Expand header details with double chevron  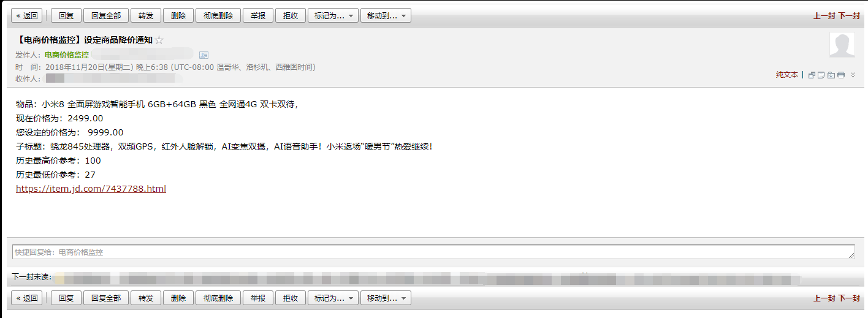point(853,75)
